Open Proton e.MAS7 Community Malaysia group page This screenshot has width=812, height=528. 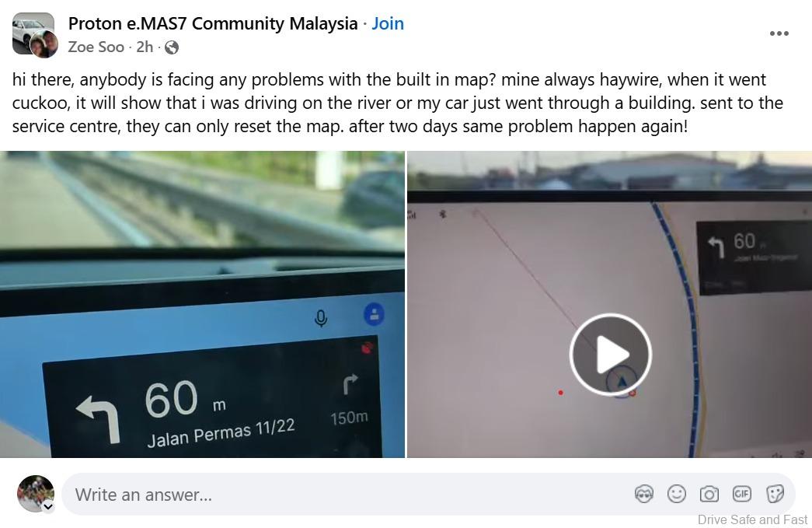click(x=213, y=23)
